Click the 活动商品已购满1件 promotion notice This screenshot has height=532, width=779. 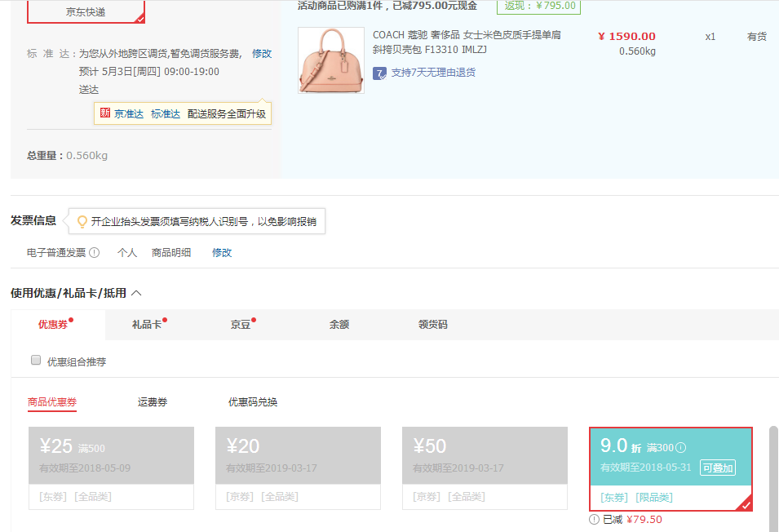tap(387, 6)
